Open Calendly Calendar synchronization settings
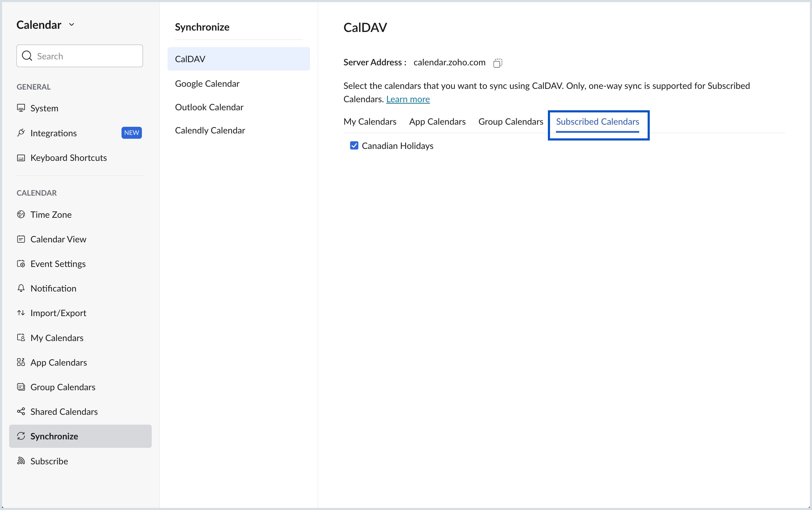This screenshot has height=510, width=812. tap(210, 130)
